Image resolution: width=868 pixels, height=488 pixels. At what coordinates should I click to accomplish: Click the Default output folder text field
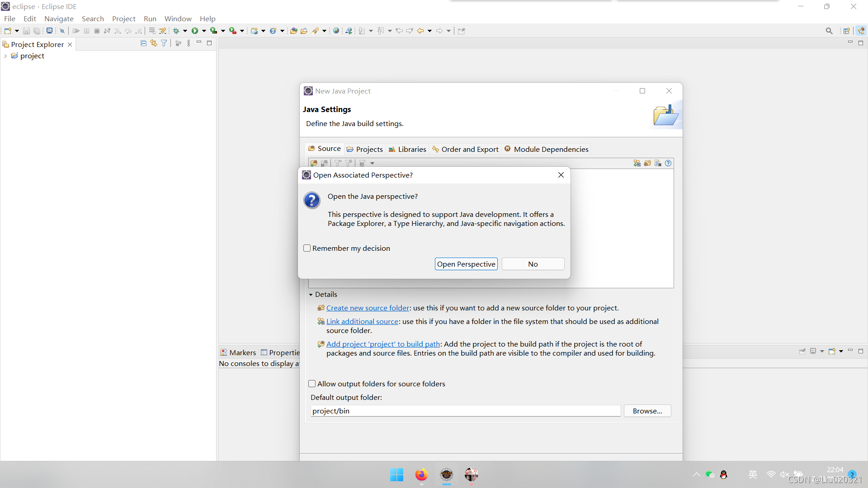click(465, 411)
